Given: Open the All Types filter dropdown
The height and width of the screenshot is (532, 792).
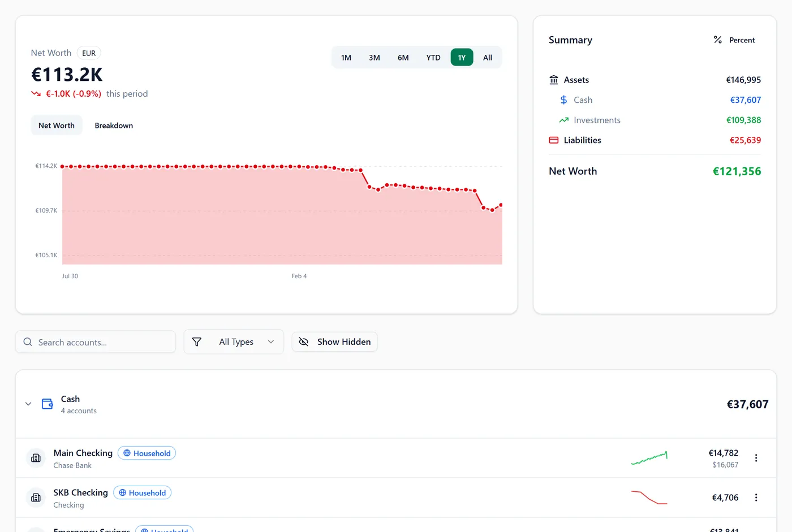Looking at the screenshot, I should (234, 341).
